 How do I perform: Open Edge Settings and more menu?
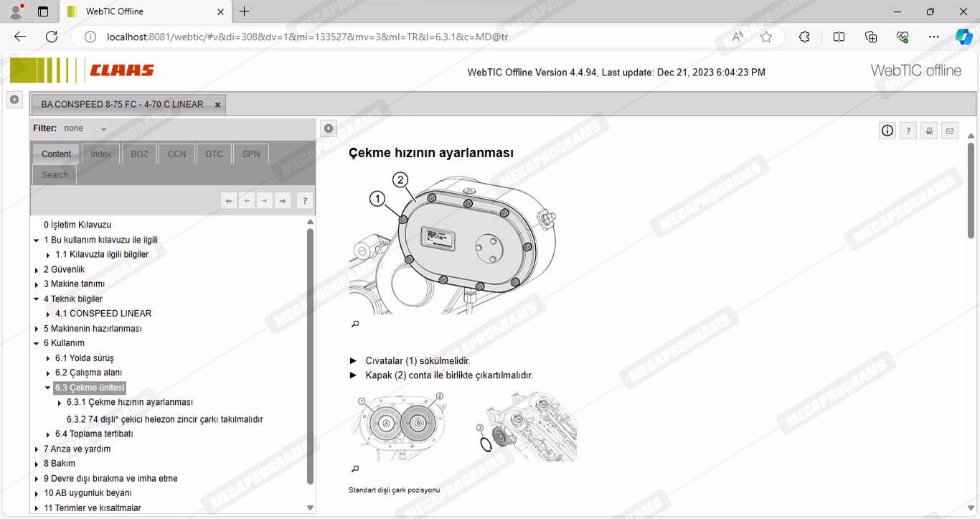click(x=933, y=37)
